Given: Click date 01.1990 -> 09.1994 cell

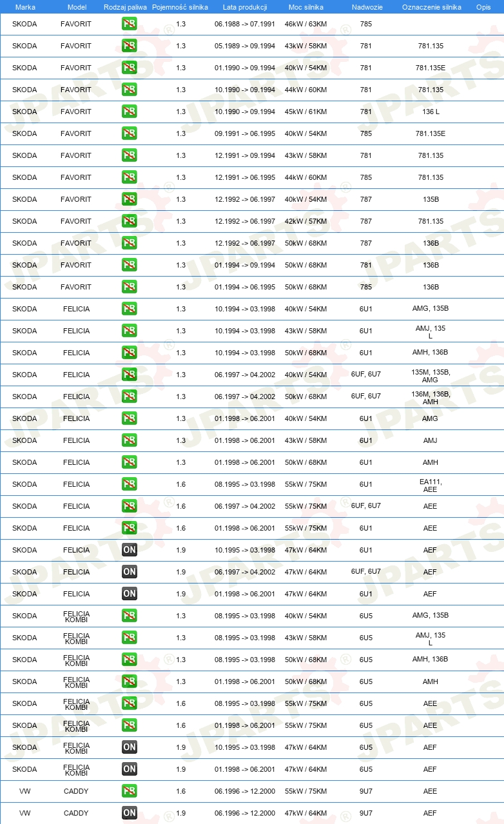Looking at the screenshot, I should click(245, 68).
